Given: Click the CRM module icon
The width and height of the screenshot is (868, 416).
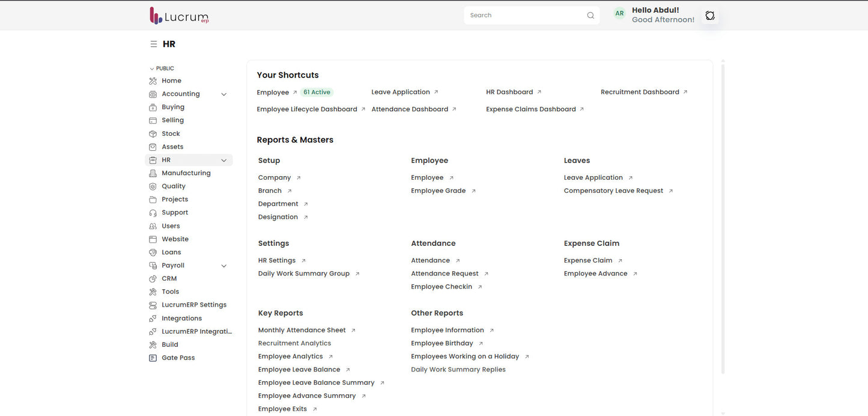Looking at the screenshot, I should 152,278.
